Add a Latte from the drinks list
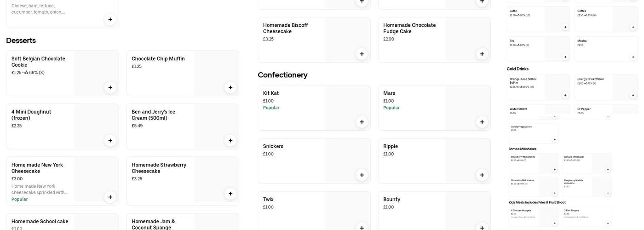Image resolution: width=644 pixels, height=230 pixels. [x=565, y=27]
